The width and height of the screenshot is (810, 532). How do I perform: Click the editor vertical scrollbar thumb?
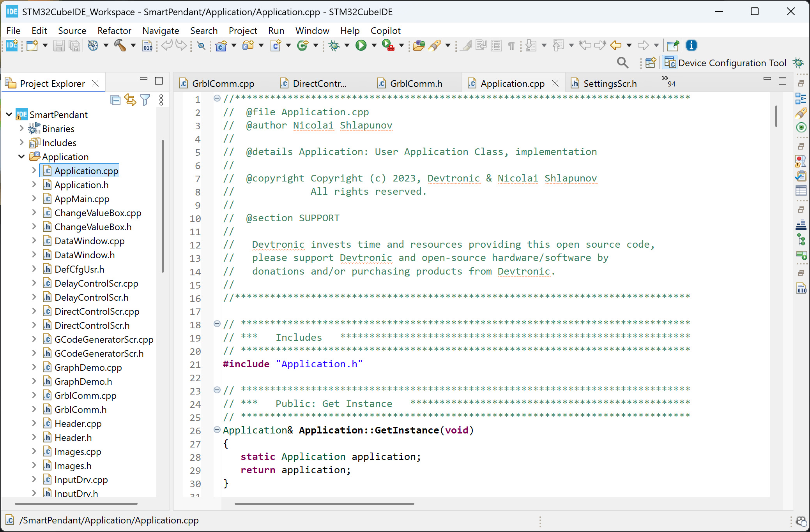click(x=776, y=116)
